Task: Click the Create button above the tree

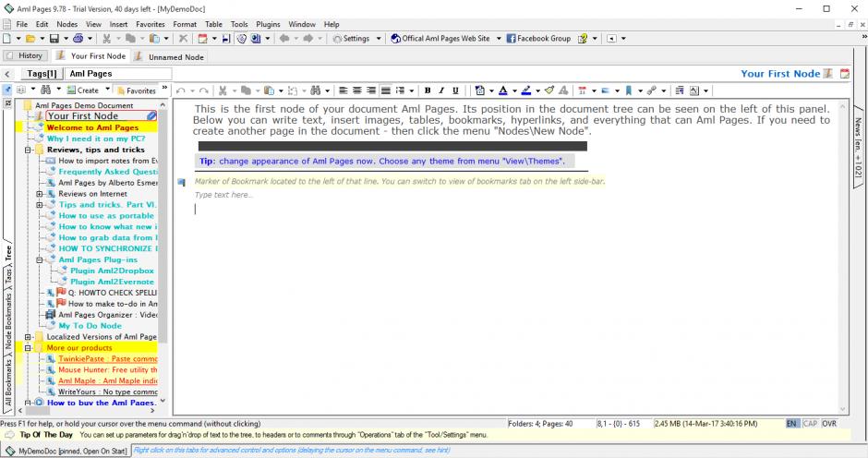Action: point(83,90)
